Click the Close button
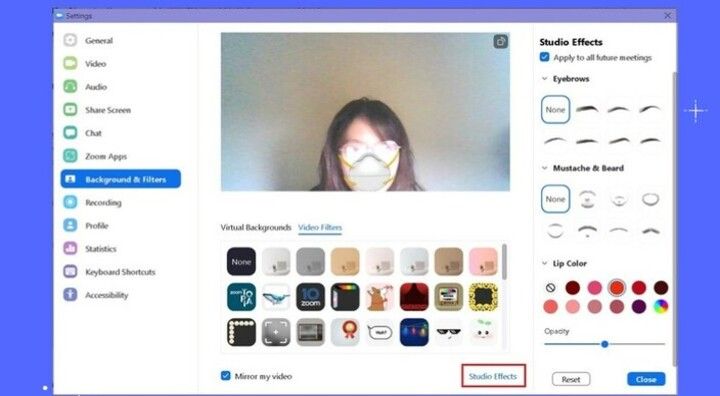The height and width of the screenshot is (396, 720). click(646, 379)
